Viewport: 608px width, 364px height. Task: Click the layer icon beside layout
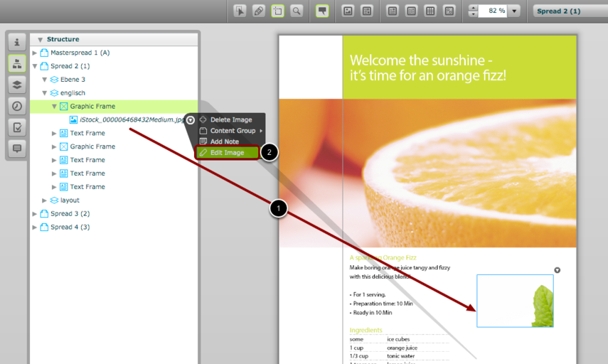pos(54,200)
